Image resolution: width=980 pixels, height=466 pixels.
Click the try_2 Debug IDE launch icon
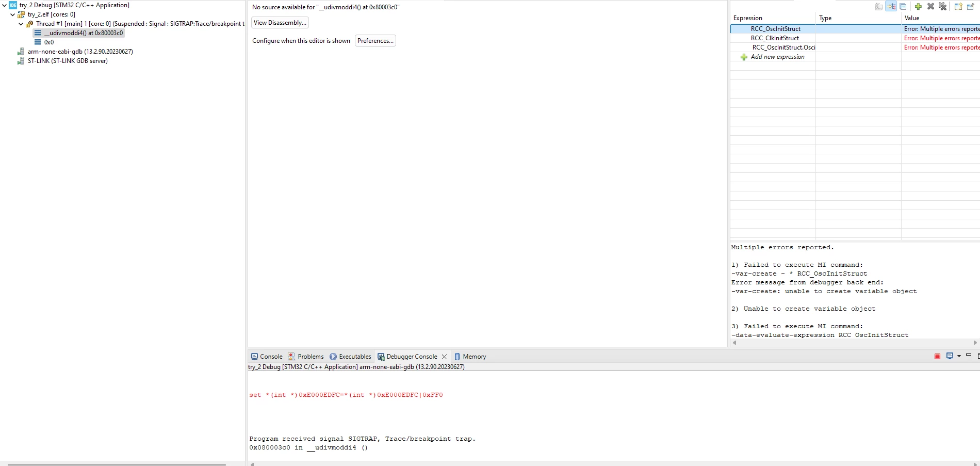(x=13, y=5)
